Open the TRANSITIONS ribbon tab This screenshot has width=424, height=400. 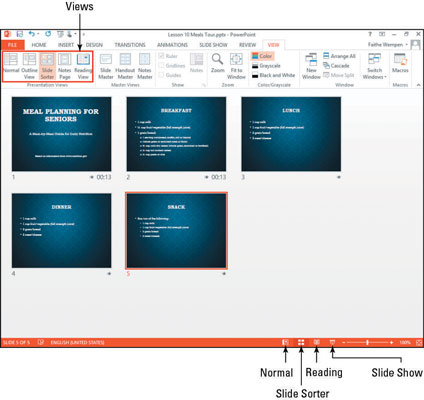pyautogui.click(x=130, y=45)
